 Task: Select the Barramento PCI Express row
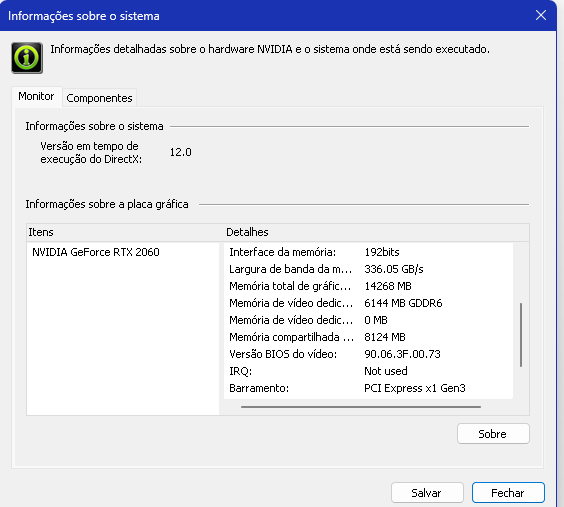[368, 388]
